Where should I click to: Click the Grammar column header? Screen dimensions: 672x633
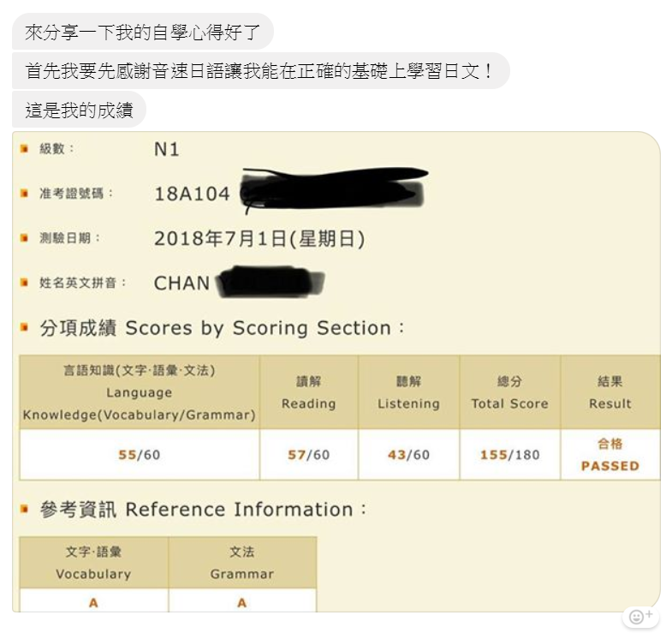click(x=241, y=563)
